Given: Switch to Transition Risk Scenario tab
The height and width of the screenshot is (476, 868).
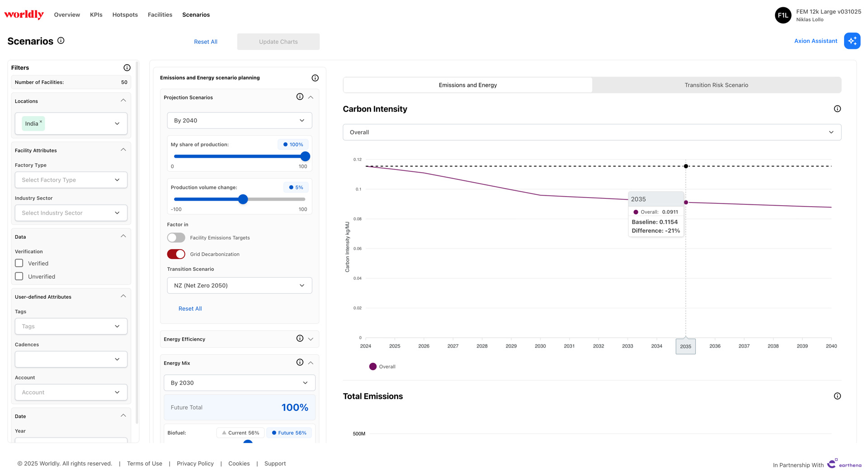Looking at the screenshot, I should (716, 85).
